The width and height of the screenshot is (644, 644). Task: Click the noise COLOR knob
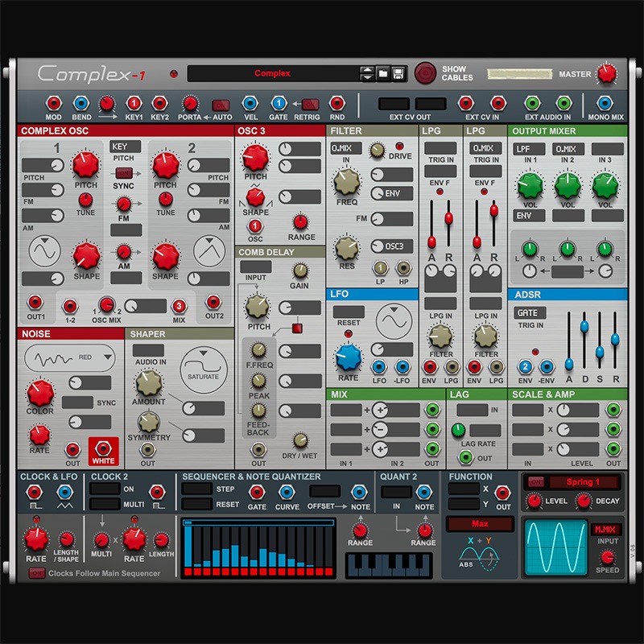click(x=40, y=393)
